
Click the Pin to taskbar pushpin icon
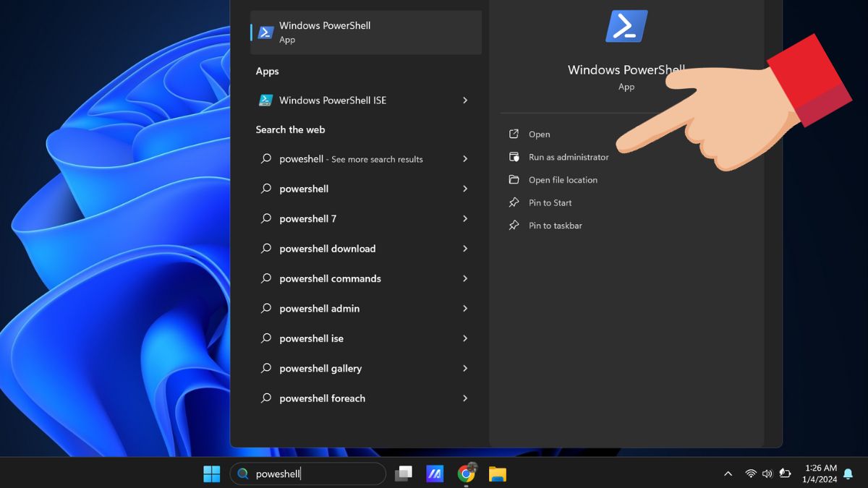514,225
